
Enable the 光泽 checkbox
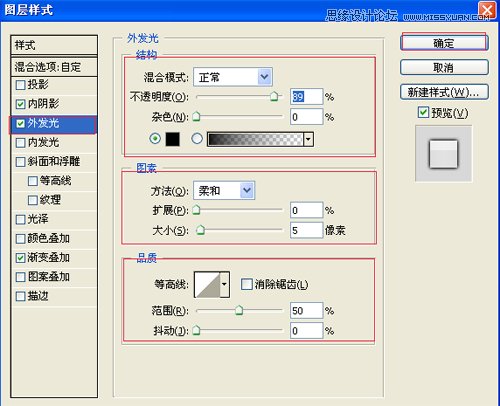pos(21,219)
